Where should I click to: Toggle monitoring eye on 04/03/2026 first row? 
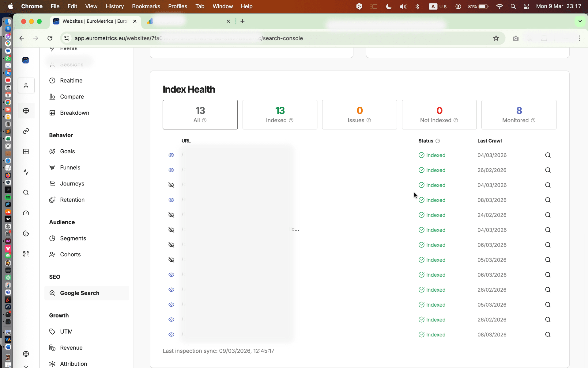pyautogui.click(x=171, y=155)
